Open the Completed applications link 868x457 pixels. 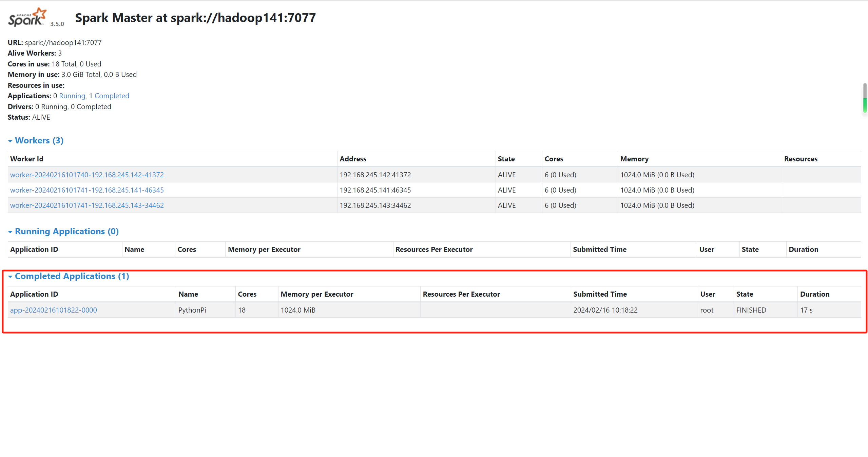[112, 96]
